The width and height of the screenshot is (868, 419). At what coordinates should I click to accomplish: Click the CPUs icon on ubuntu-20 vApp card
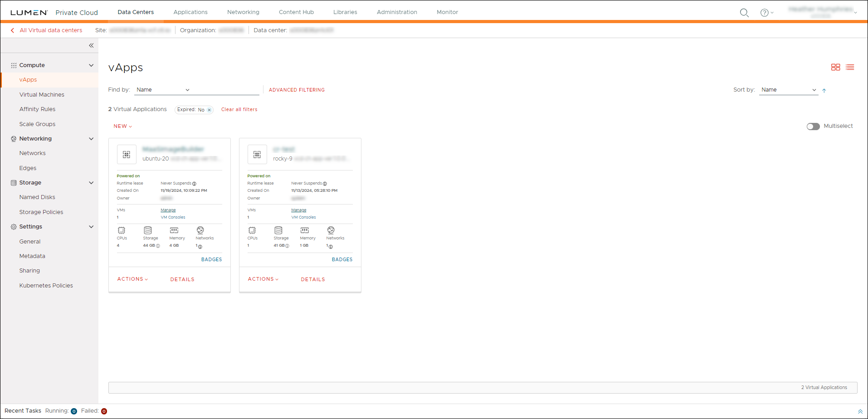coord(122,231)
